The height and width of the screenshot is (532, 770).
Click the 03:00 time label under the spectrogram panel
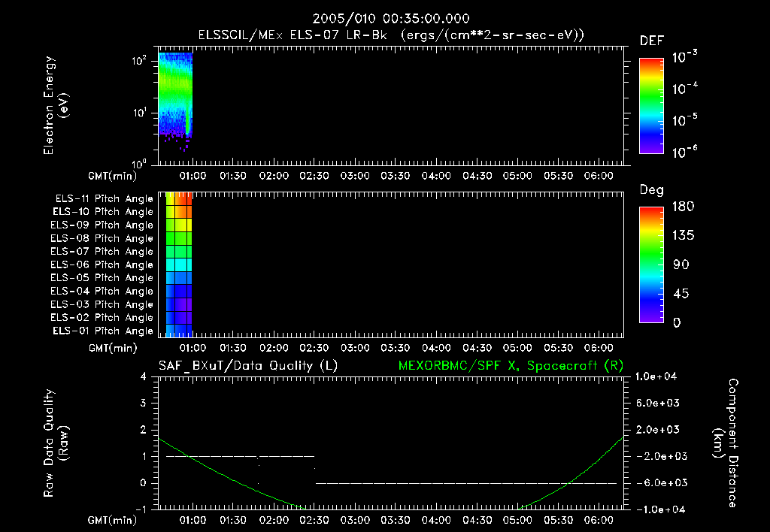(355, 176)
